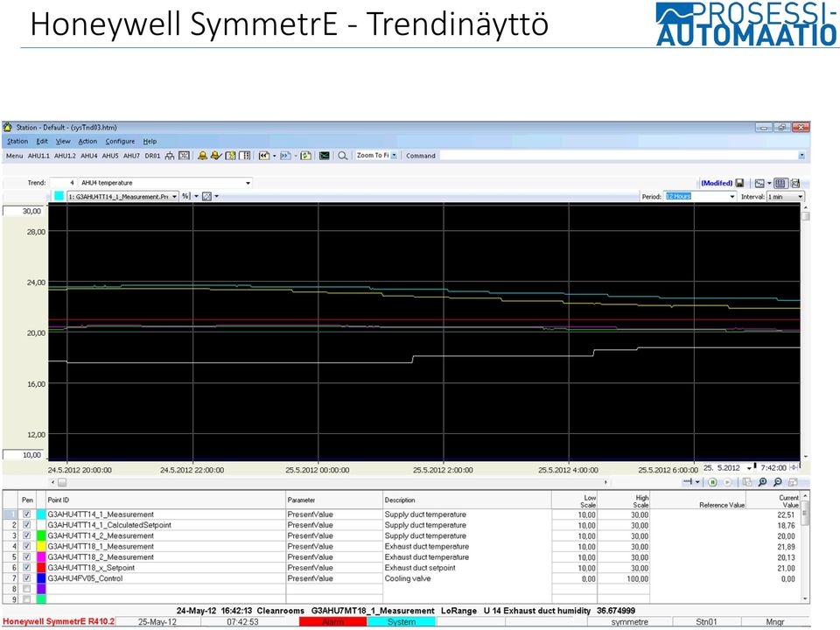Screen dimensions: 840x630
Task: Open the Configure menu
Action: coord(120,142)
